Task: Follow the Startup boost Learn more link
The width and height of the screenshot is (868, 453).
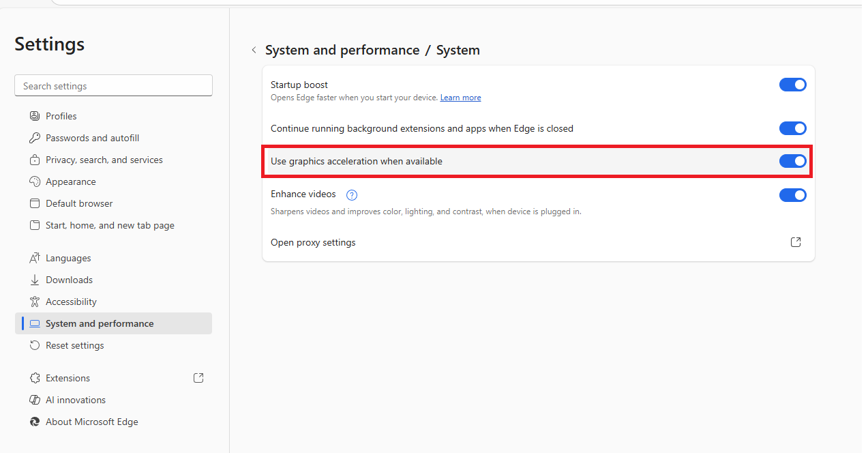Action: click(460, 98)
